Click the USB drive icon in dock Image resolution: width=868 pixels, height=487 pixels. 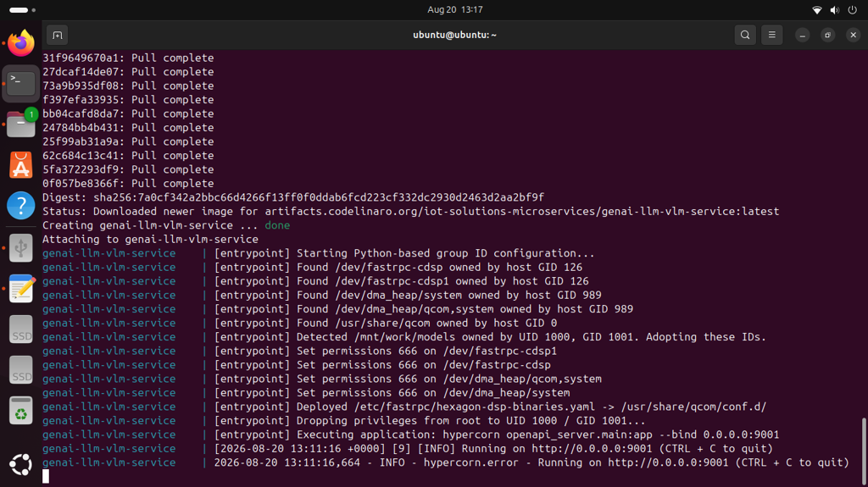coord(21,247)
